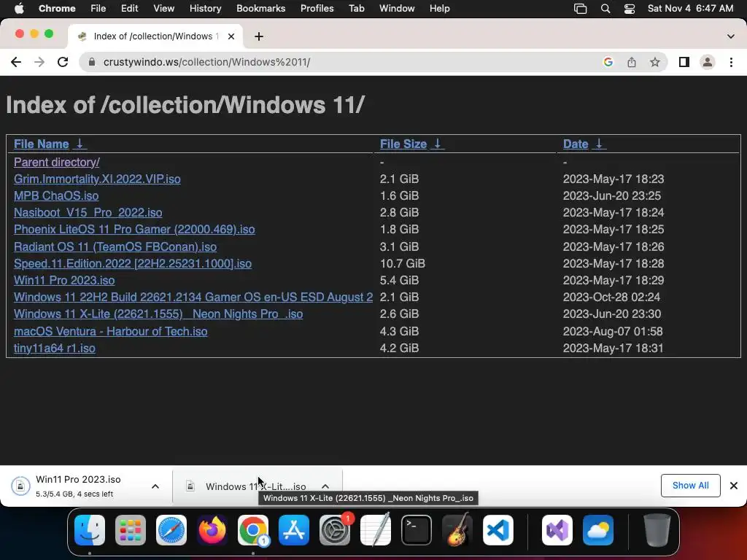Close the downloads bar
The height and width of the screenshot is (560, 747).
coord(734,485)
